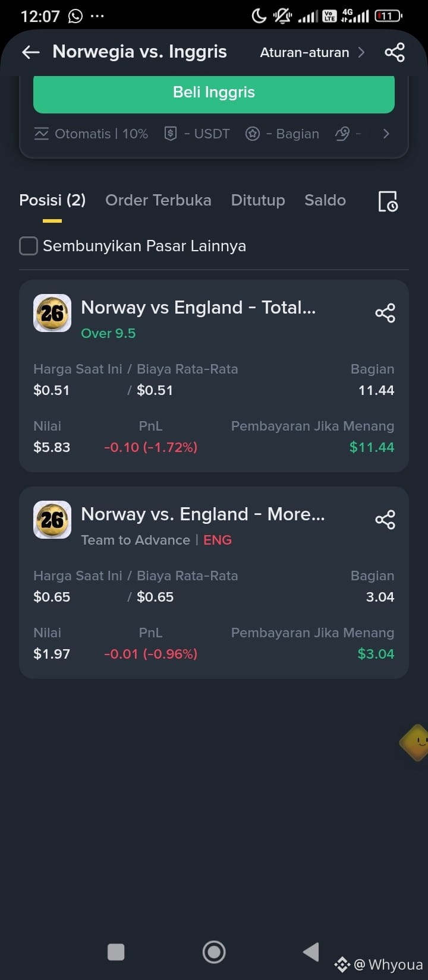Image resolution: width=428 pixels, height=980 pixels.
Task: Switch to Order Terbuka tab
Action: 158,200
